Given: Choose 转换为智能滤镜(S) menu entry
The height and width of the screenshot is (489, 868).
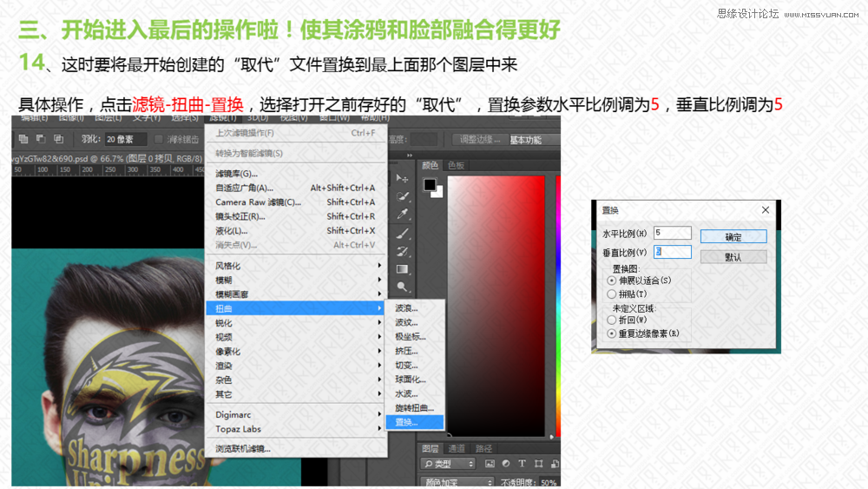Looking at the screenshot, I should 296,154.
